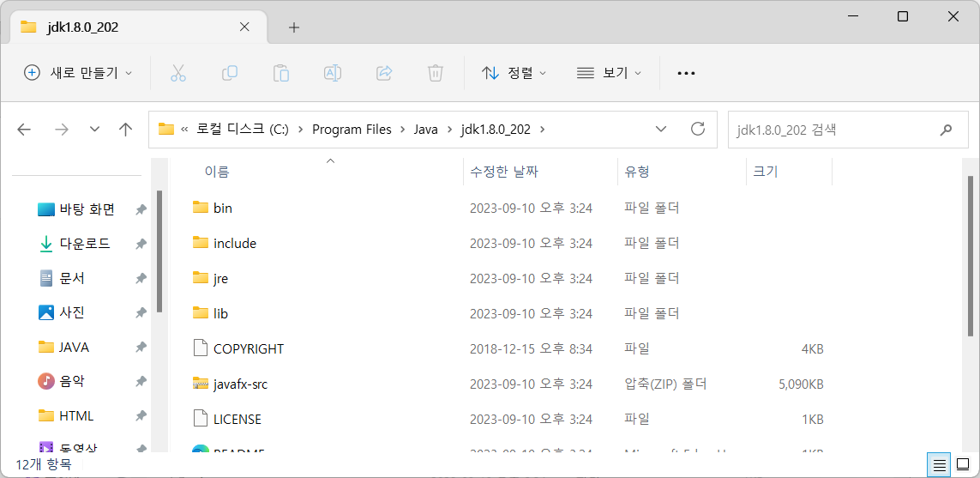Expand address bar history chevron
Viewport: 980px width, 478px height.
click(661, 130)
